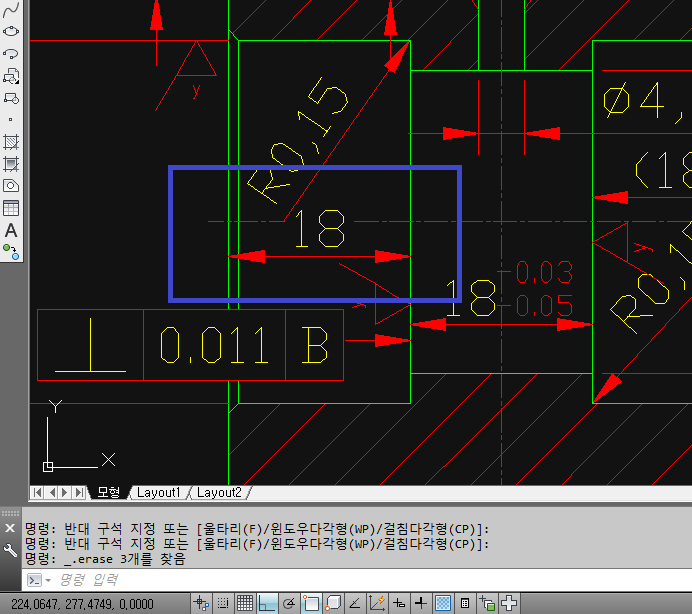Toggle Ortho Mode in status bar
The image size is (692, 614).
point(267,603)
